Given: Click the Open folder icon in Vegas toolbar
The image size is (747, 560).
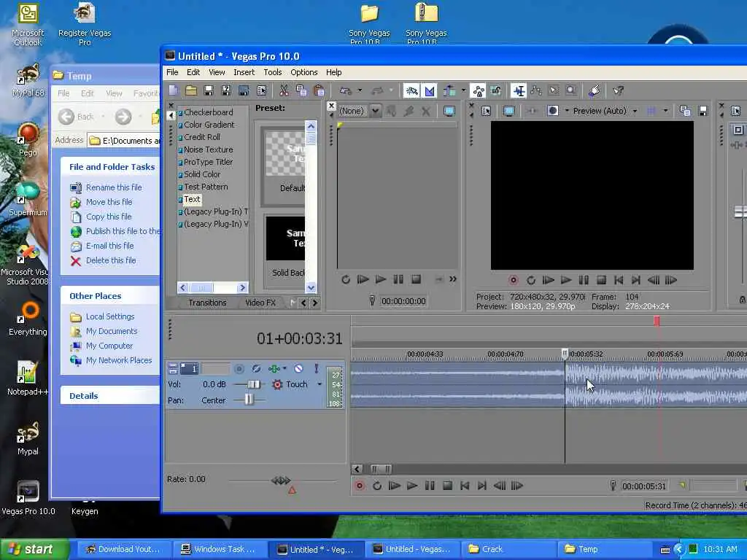Looking at the screenshot, I should (x=192, y=90).
